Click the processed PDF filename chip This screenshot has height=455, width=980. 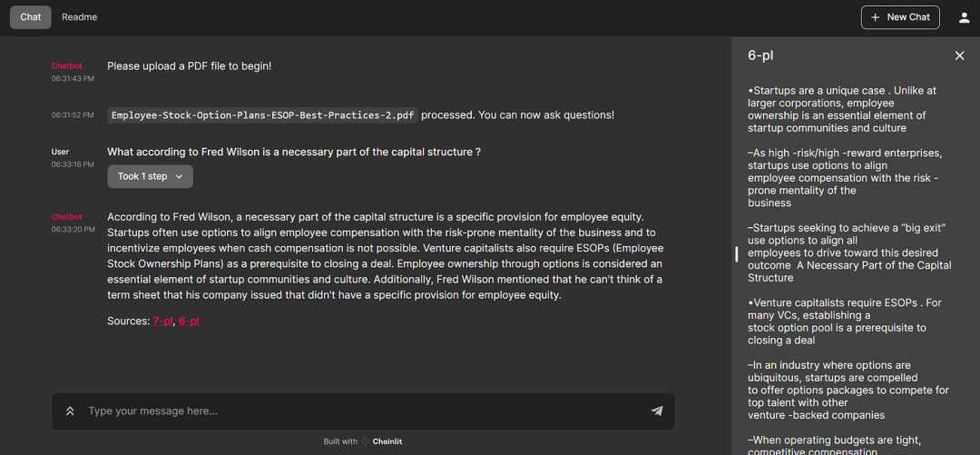262,115
